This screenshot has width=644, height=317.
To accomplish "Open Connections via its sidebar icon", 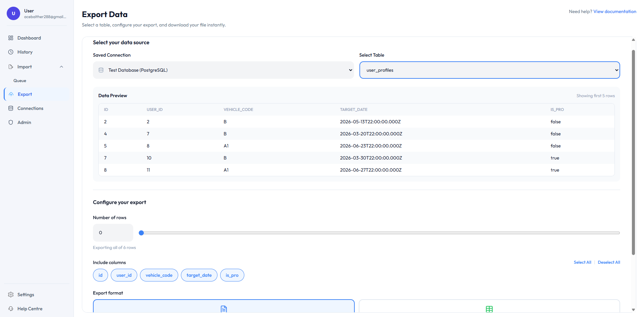I will pos(11,108).
